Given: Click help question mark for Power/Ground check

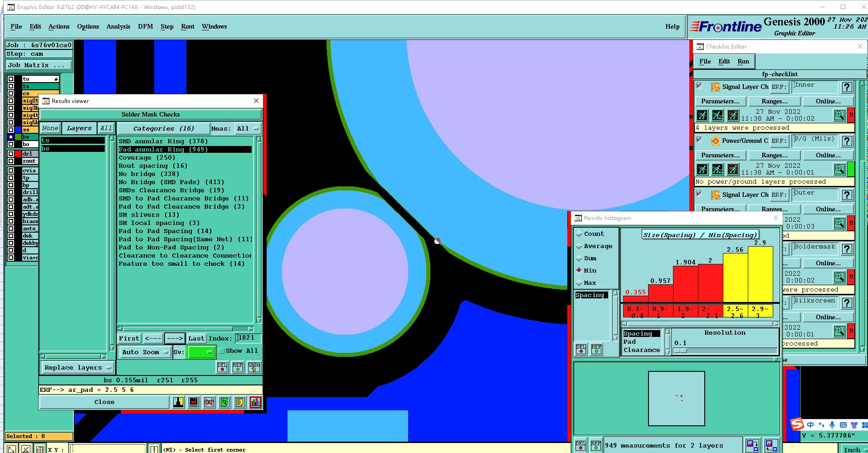Looking at the screenshot, I should pos(847,141).
